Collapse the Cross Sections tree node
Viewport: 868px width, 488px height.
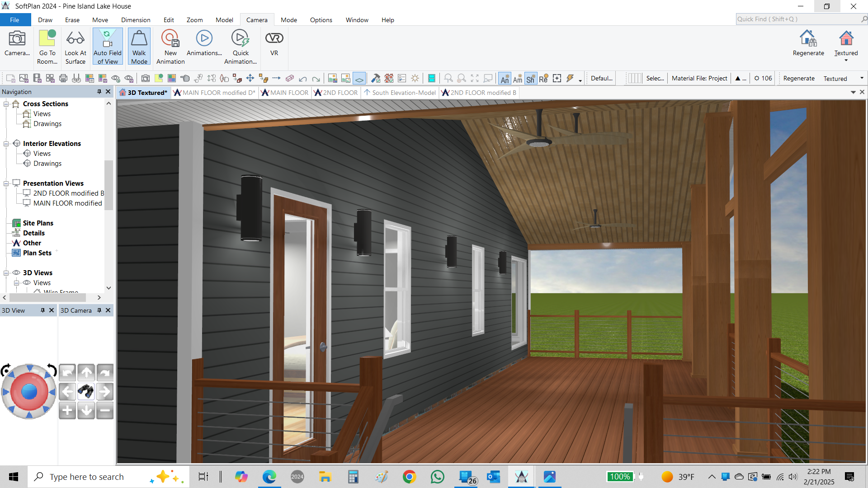(6, 104)
